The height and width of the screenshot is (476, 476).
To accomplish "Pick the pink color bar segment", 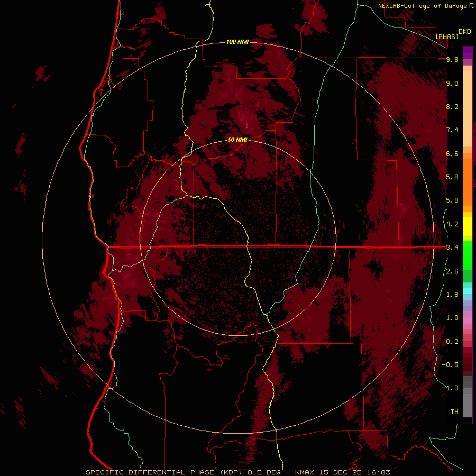I will pyautogui.click(x=467, y=321).
